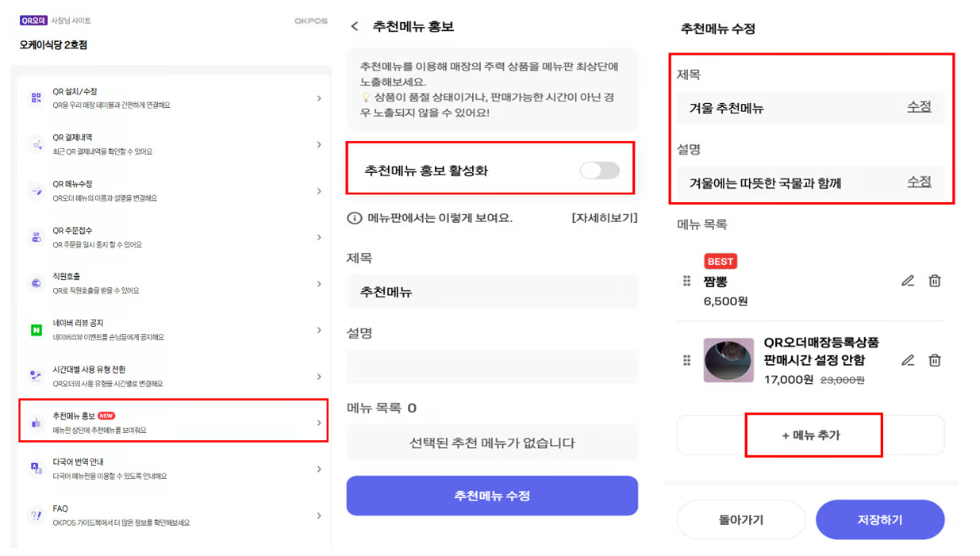The image size is (980, 556).
Task: Delete 짬뽕 with the trash icon
Action: click(935, 281)
